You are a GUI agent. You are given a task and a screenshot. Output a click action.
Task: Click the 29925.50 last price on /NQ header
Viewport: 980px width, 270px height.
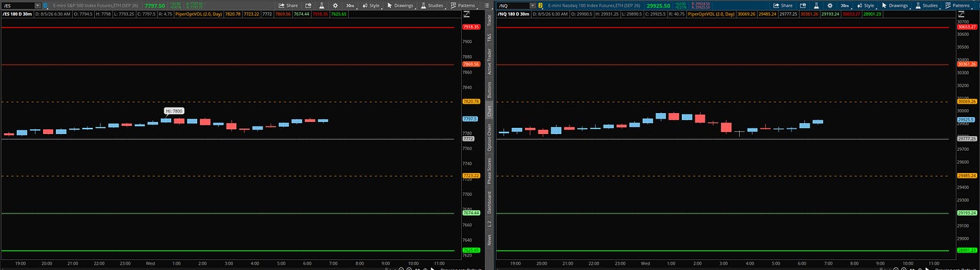(x=659, y=5)
